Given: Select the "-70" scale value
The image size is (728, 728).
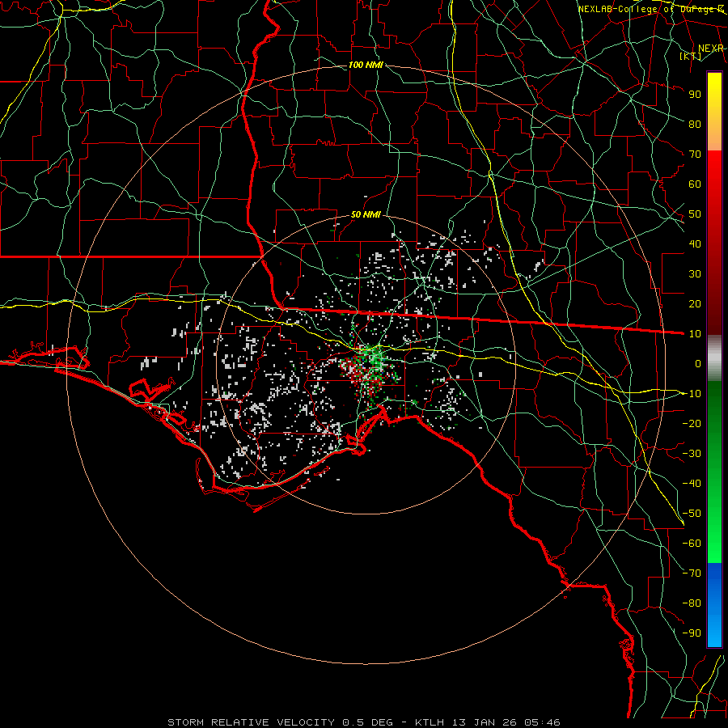Looking at the screenshot, I should [692, 573].
